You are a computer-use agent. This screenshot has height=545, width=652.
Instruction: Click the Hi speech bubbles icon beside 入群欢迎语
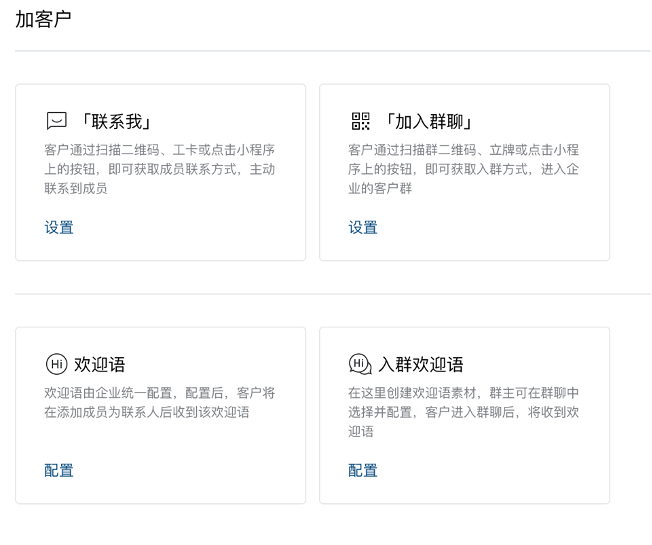coord(360,364)
